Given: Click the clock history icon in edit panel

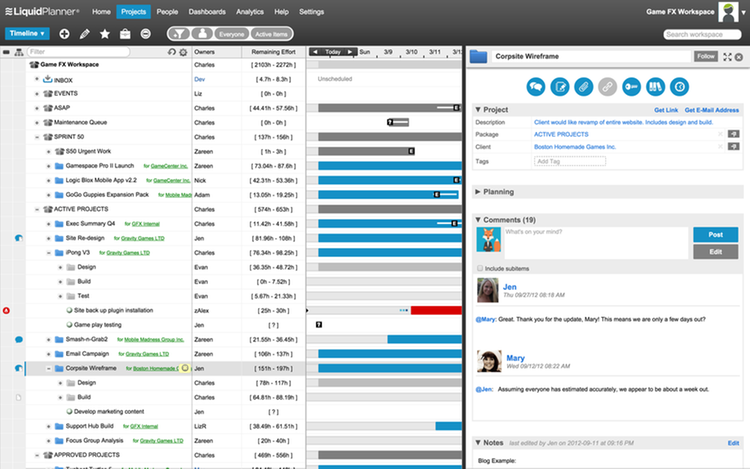Looking at the screenshot, I should [x=679, y=87].
